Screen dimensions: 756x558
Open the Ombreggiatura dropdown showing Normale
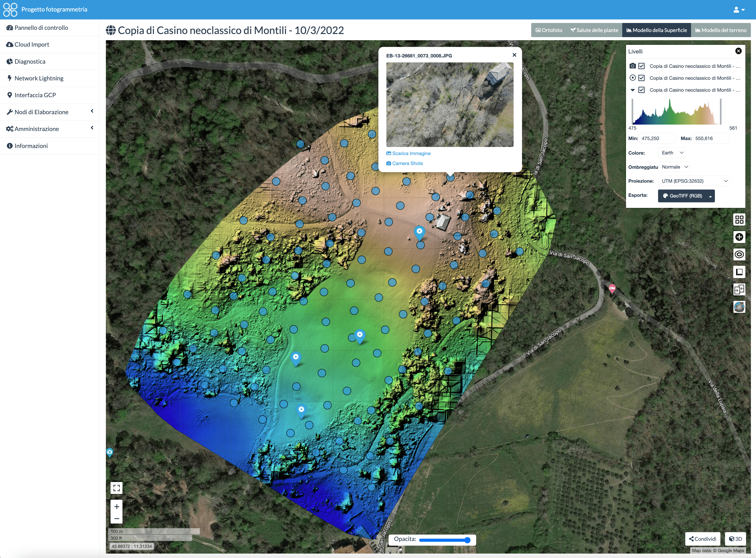(674, 167)
